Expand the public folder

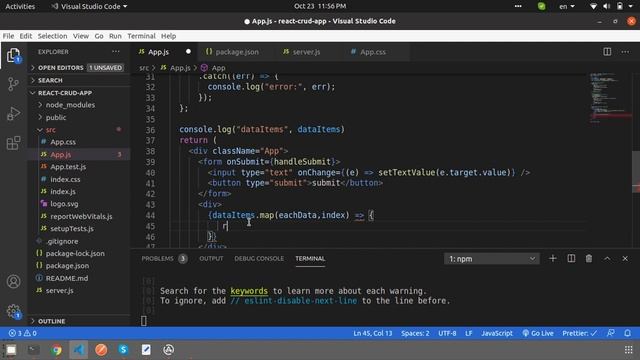[x=78, y=118]
